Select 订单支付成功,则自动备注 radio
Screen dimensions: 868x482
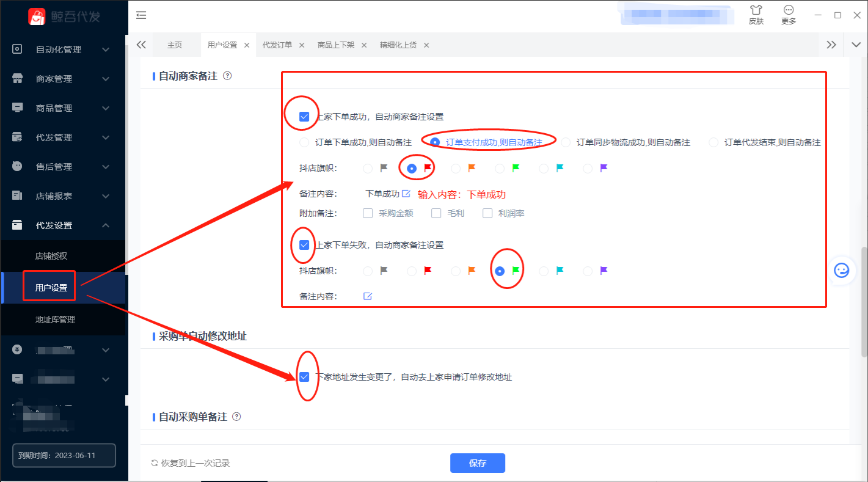(435, 142)
